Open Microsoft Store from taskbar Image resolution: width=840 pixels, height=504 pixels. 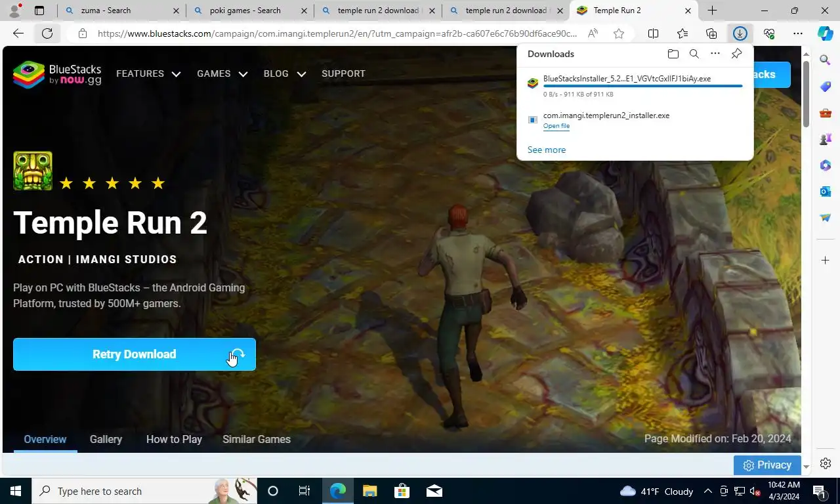point(402,491)
